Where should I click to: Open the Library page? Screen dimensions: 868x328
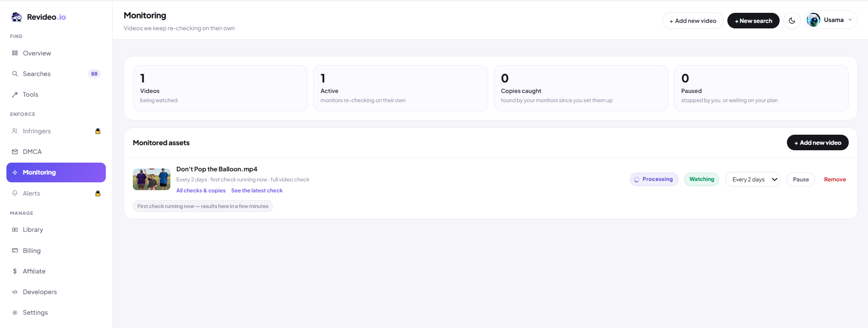point(56,230)
